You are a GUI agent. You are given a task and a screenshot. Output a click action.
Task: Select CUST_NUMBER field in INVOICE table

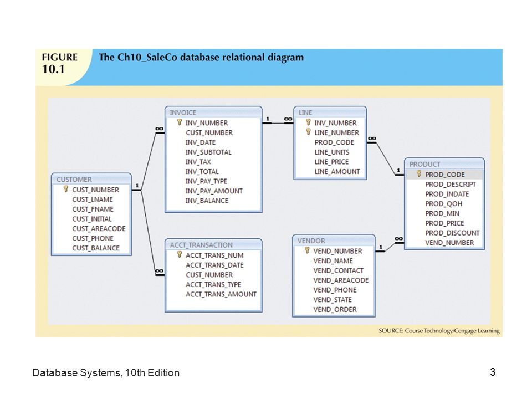click(x=209, y=132)
